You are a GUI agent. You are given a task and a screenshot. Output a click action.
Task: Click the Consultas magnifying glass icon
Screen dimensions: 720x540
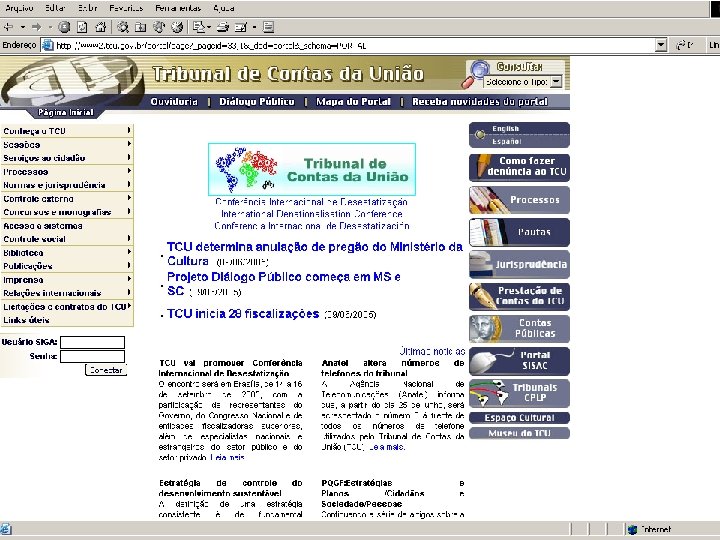[x=474, y=73]
